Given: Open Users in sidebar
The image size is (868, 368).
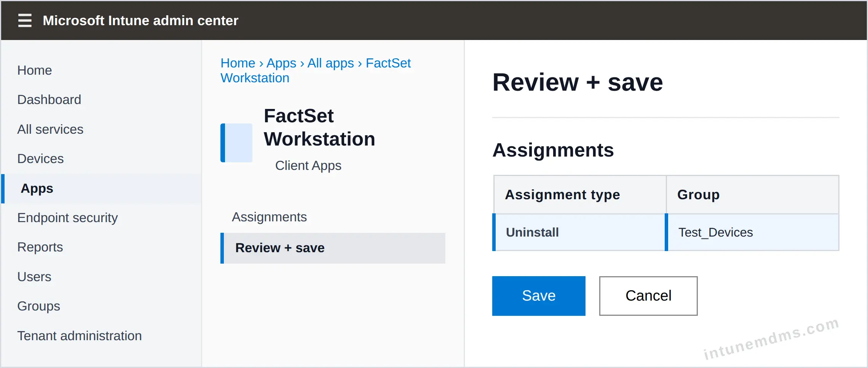Looking at the screenshot, I should [x=34, y=277].
